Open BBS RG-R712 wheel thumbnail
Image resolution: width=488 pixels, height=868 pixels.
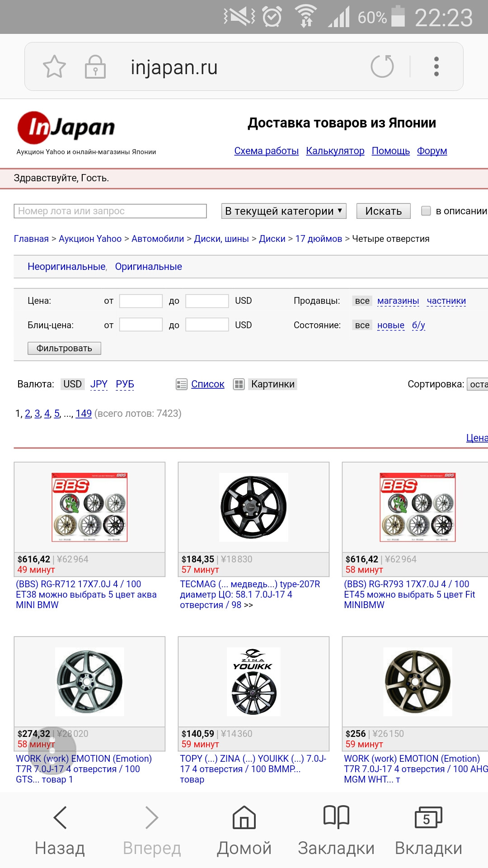(89, 507)
